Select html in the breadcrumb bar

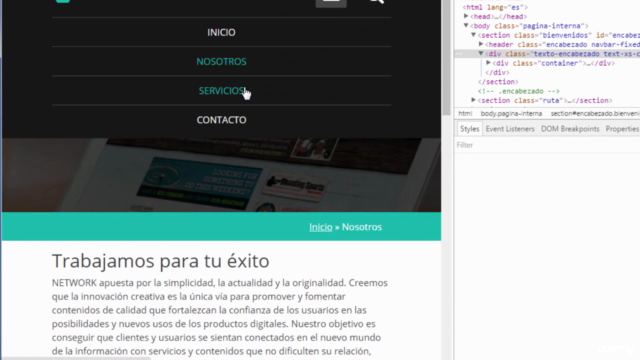pyautogui.click(x=465, y=113)
